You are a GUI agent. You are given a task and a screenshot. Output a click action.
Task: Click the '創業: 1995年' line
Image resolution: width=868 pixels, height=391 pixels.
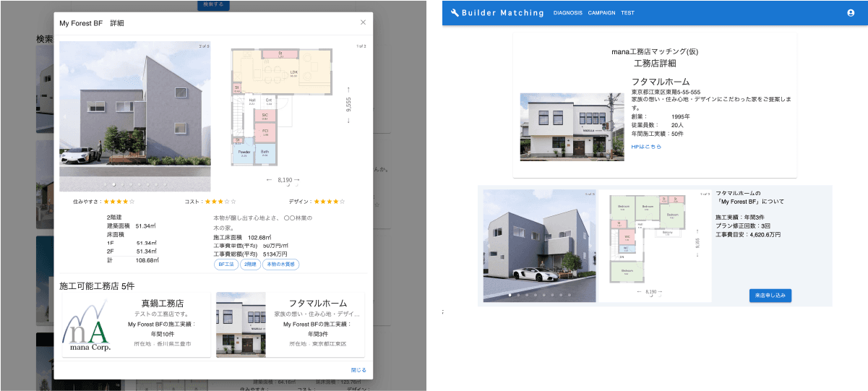[x=661, y=116]
